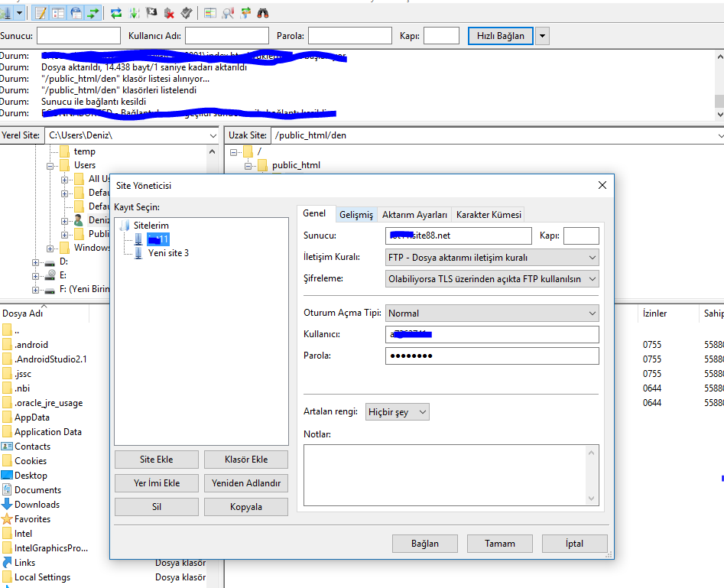This screenshot has width=724, height=588.
Task: Confirm with the Tamam button
Action: tap(499, 544)
